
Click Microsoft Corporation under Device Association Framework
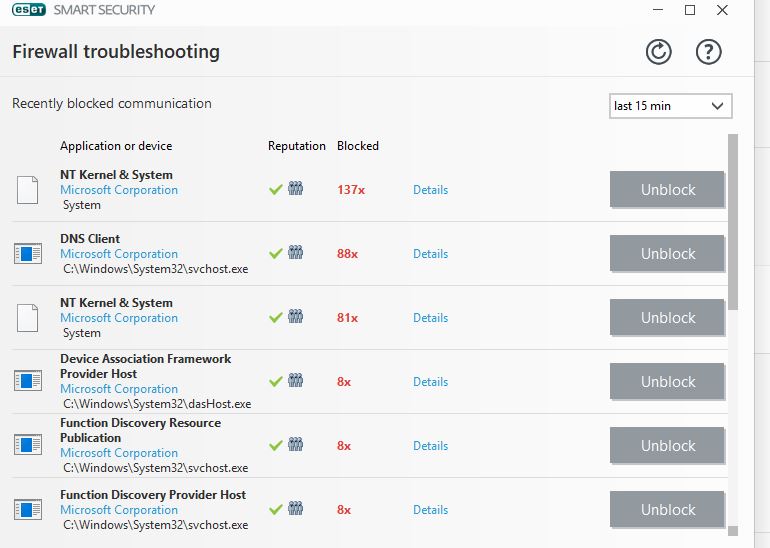pos(119,389)
